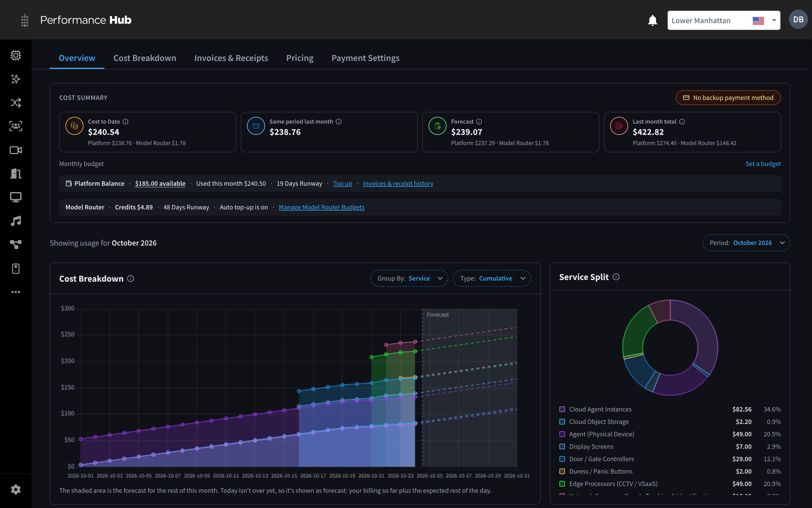Open the app grid launcher icon
Viewport: 812px width, 508px height.
(25, 20)
